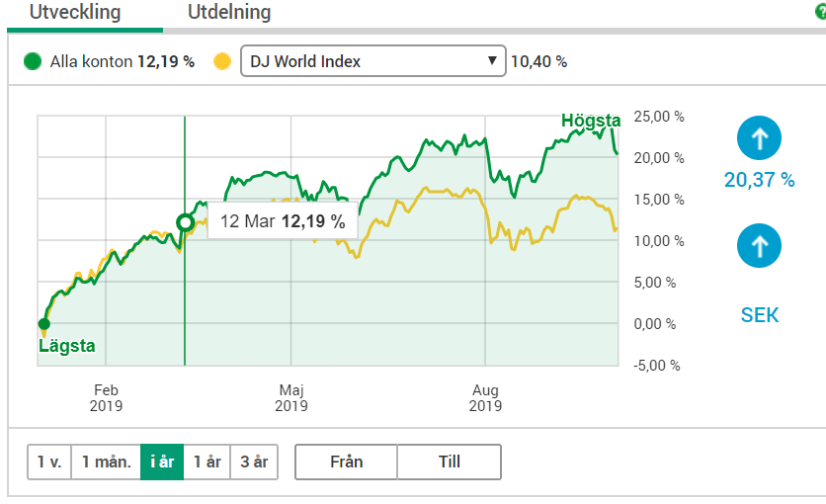The image size is (826, 504).
Task: Click the lower blue arrow circle above SEK
Action: (759, 244)
